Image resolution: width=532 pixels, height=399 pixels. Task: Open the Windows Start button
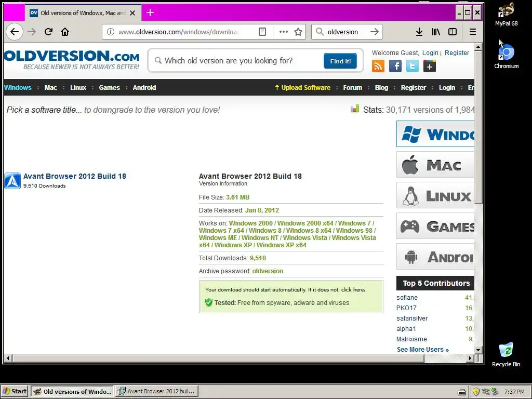(14, 391)
